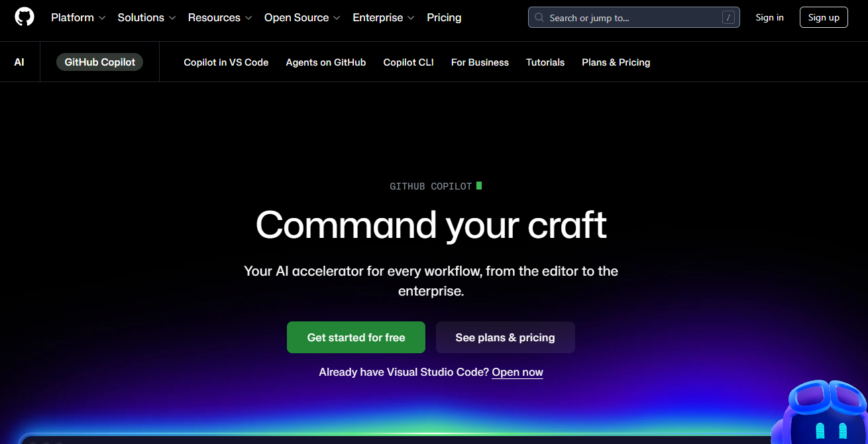Viewport: 868px width, 444px height.
Task: Click the Command your craft heading
Action: coord(431,225)
